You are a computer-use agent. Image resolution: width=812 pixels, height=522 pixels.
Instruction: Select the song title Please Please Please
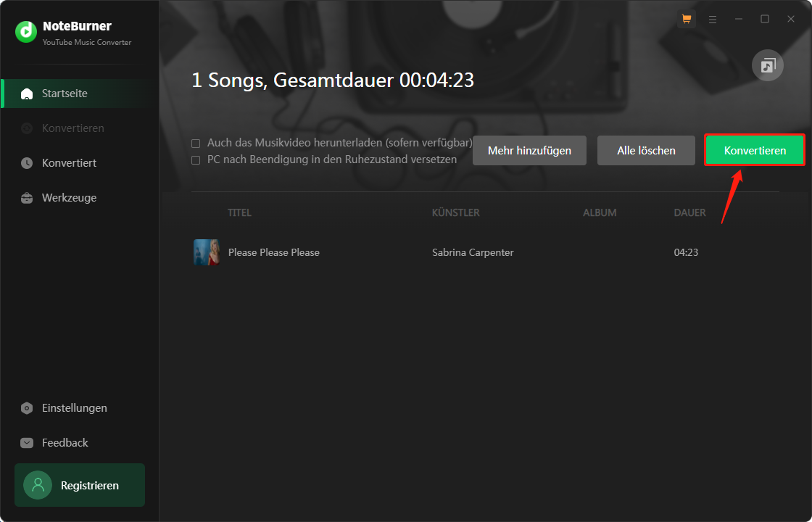[274, 253]
